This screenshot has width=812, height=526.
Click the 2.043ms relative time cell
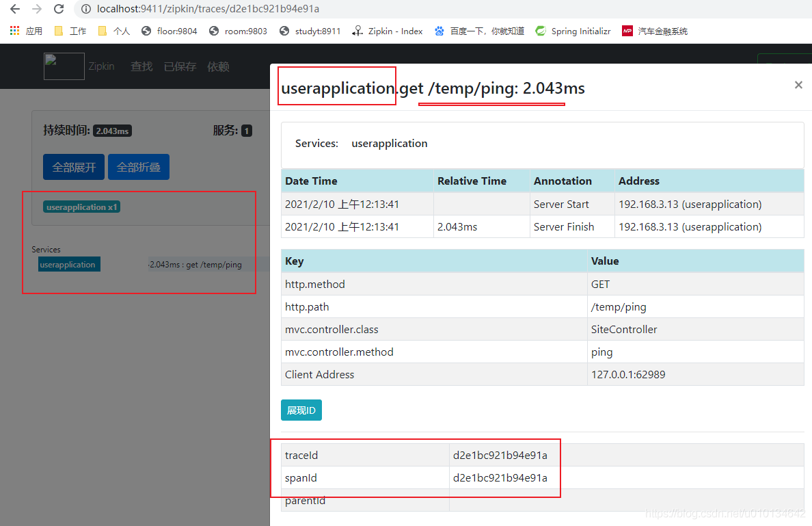coord(482,226)
